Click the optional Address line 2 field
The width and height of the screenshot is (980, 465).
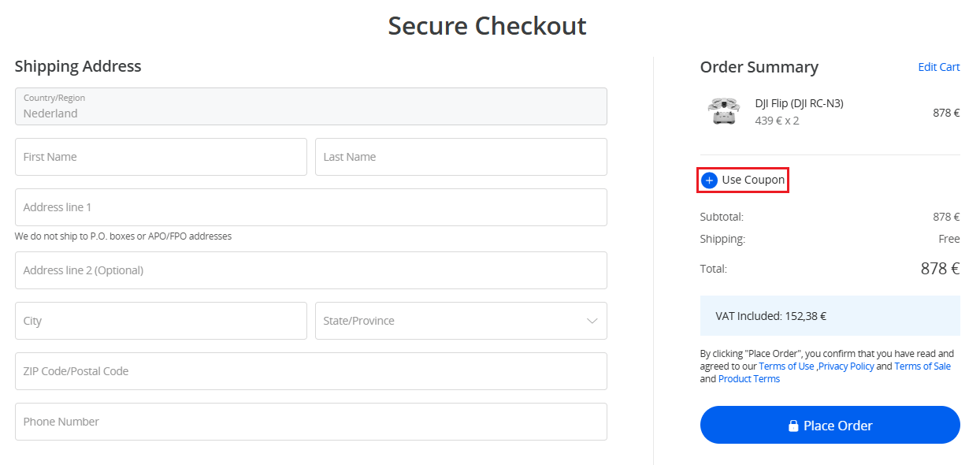(x=310, y=270)
